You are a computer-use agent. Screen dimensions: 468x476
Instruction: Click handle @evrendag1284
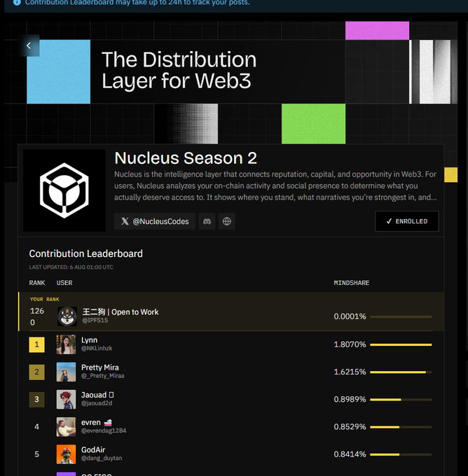click(104, 430)
